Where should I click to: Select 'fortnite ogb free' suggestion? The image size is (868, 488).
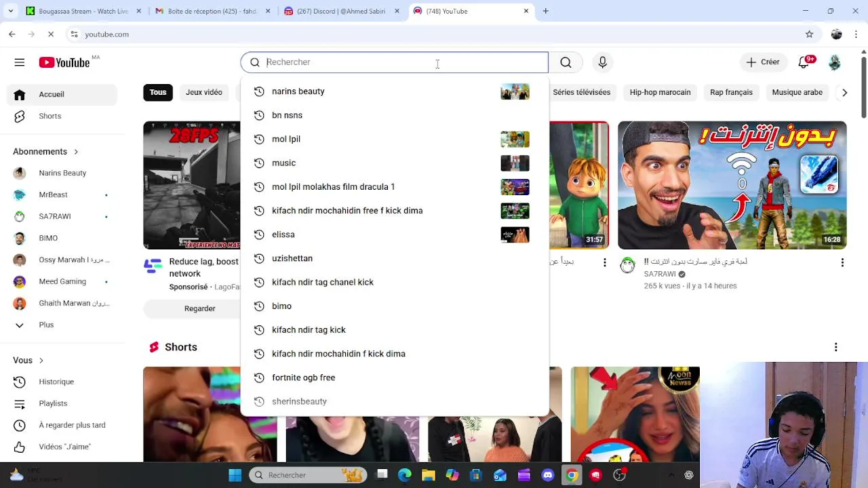tap(394, 378)
